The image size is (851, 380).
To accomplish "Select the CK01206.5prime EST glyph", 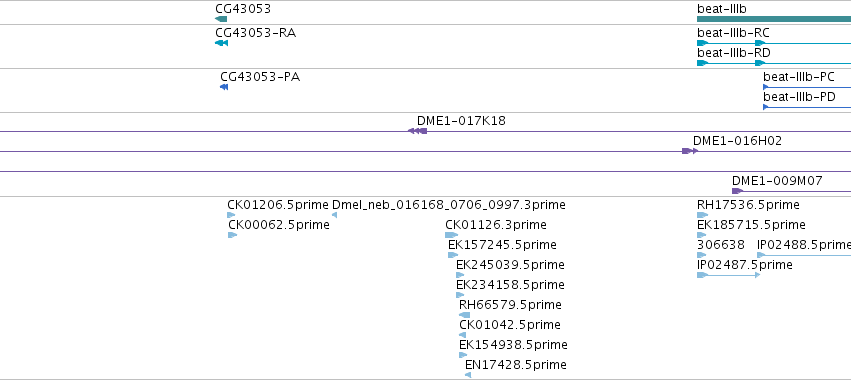I will point(231,215).
